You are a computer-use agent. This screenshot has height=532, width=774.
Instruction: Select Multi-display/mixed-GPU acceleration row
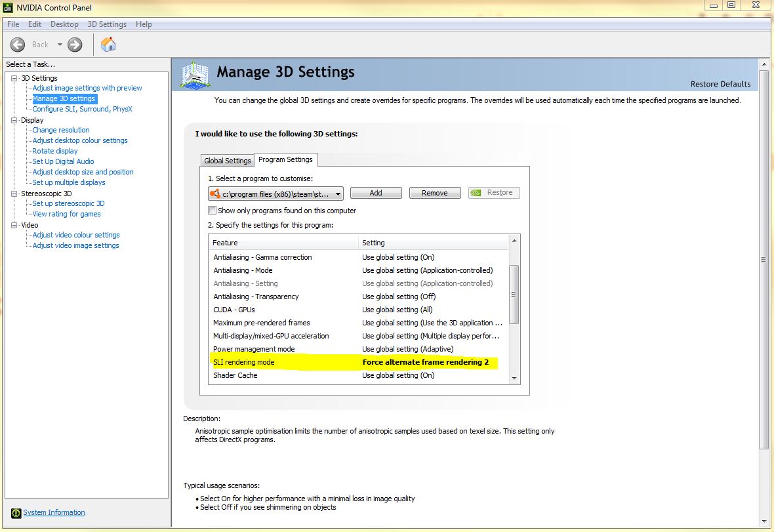[x=358, y=336]
